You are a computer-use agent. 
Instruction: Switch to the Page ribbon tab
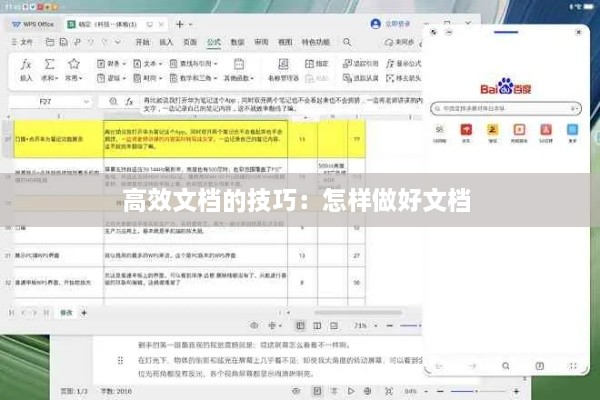coord(190,42)
